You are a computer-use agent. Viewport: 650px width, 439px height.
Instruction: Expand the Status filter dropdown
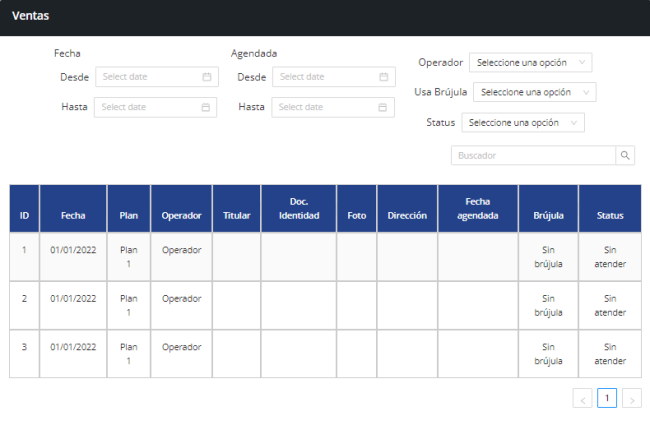tap(522, 122)
